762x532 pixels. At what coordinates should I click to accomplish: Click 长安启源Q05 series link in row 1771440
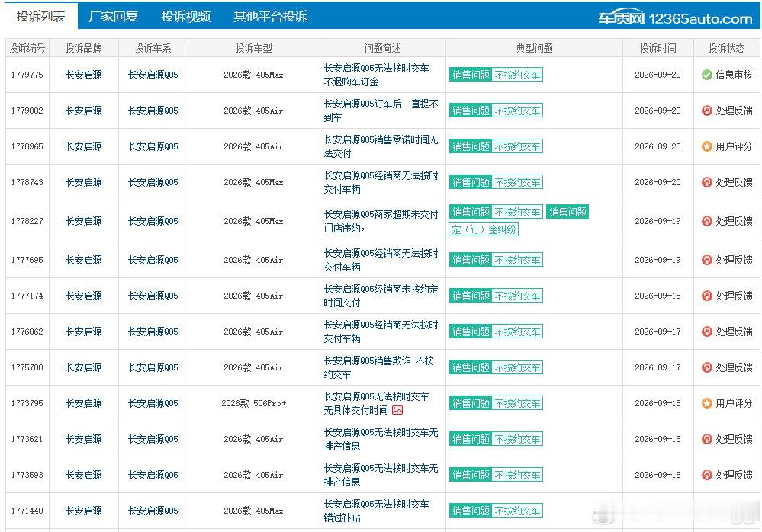tap(153, 511)
